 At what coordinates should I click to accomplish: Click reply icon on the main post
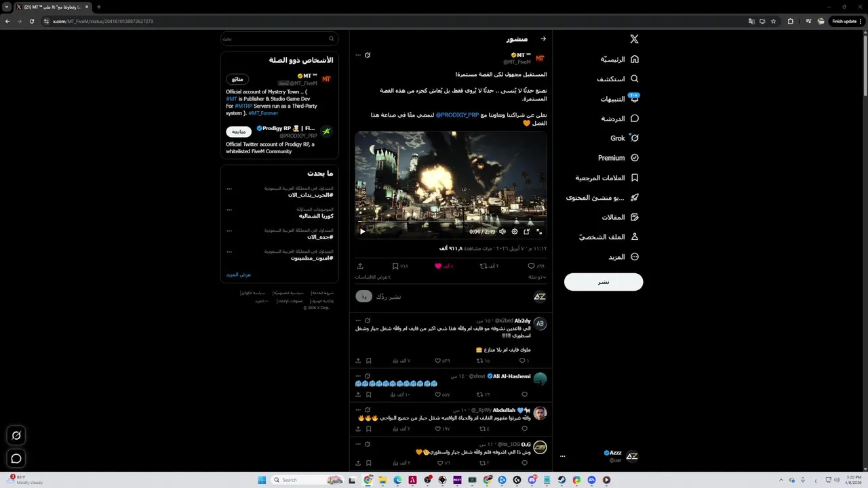532,266
